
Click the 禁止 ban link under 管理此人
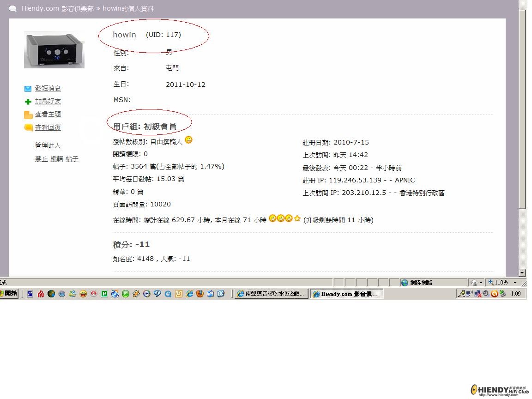[42, 159]
